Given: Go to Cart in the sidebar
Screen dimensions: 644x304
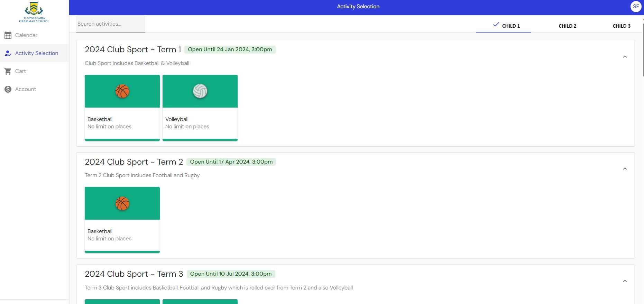Looking at the screenshot, I should click(34, 71).
